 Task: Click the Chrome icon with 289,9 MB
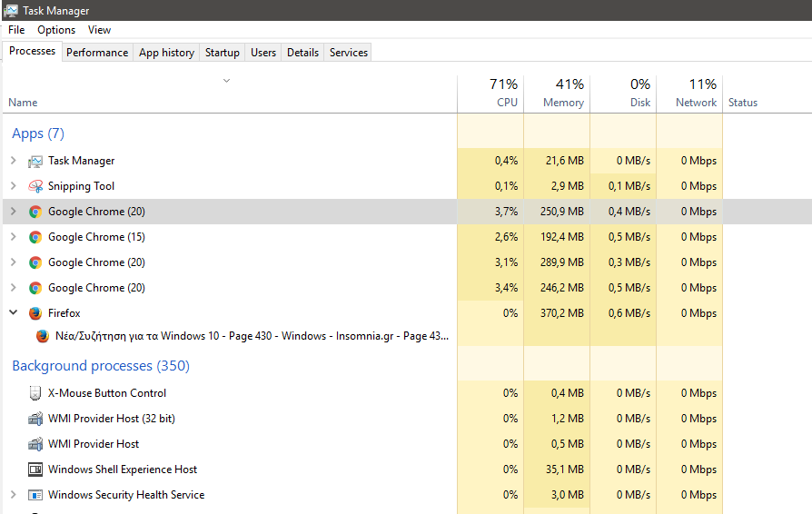coord(35,262)
